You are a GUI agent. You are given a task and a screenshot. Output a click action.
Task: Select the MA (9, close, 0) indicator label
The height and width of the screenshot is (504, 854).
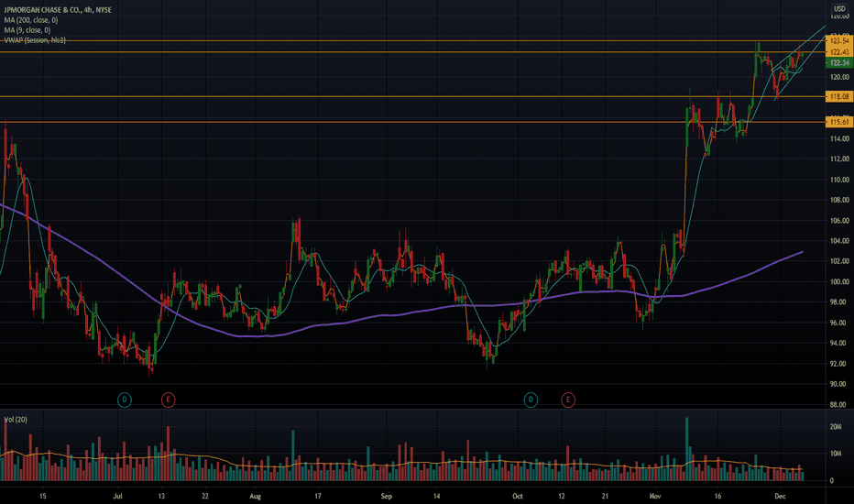click(x=27, y=30)
